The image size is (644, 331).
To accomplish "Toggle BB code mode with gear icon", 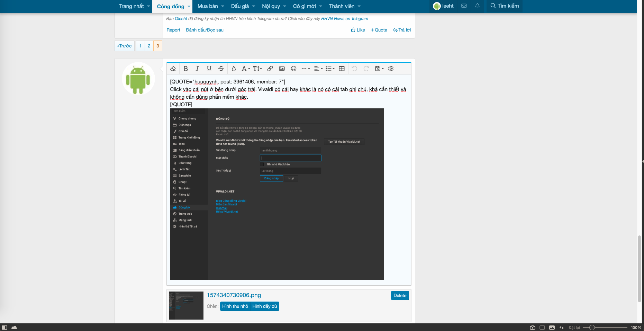I will [x=391, y=69].
